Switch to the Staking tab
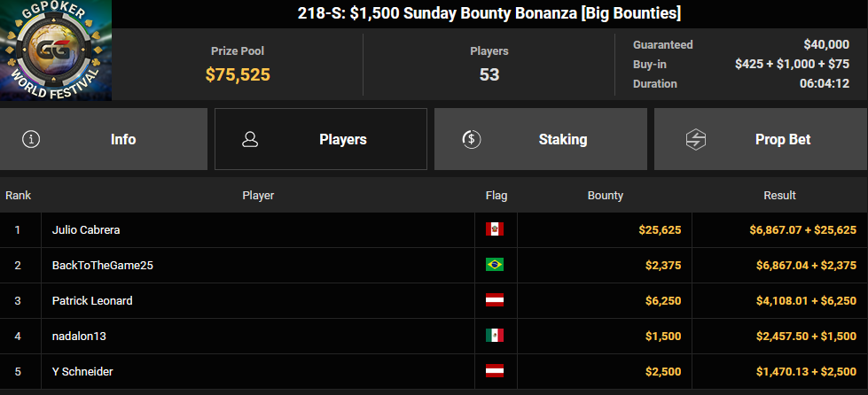Viewport: 868px width, 395px height. 540,139
